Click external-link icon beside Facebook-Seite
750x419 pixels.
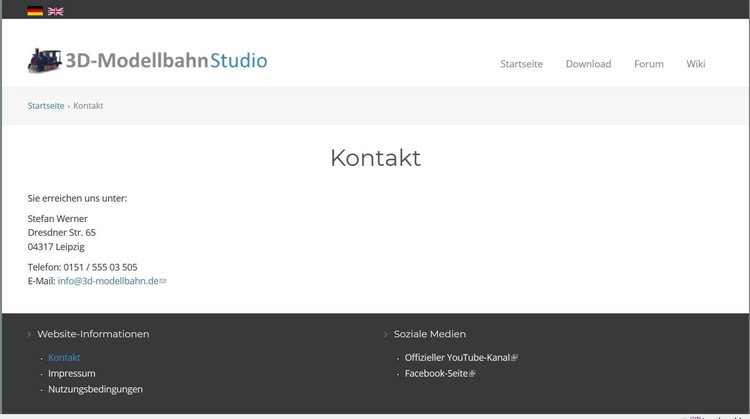click(x=472, y=374)
